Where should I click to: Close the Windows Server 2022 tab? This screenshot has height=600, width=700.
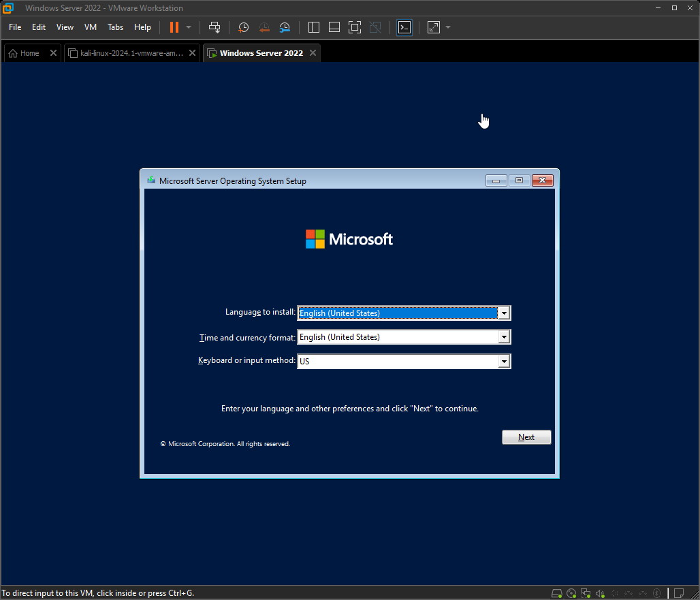pos(313,53)
